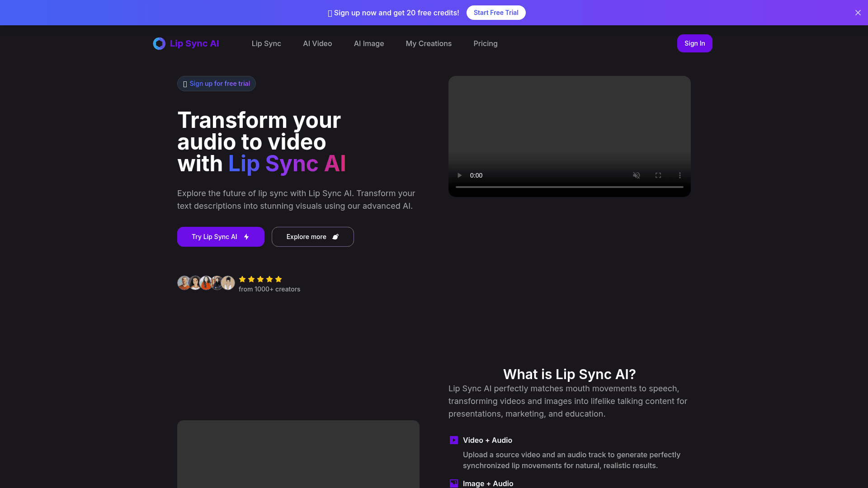Click the Sign up for free trial badge
Image resolution: width=868 pixels, height=488 pixels.
tap(217, 84)
